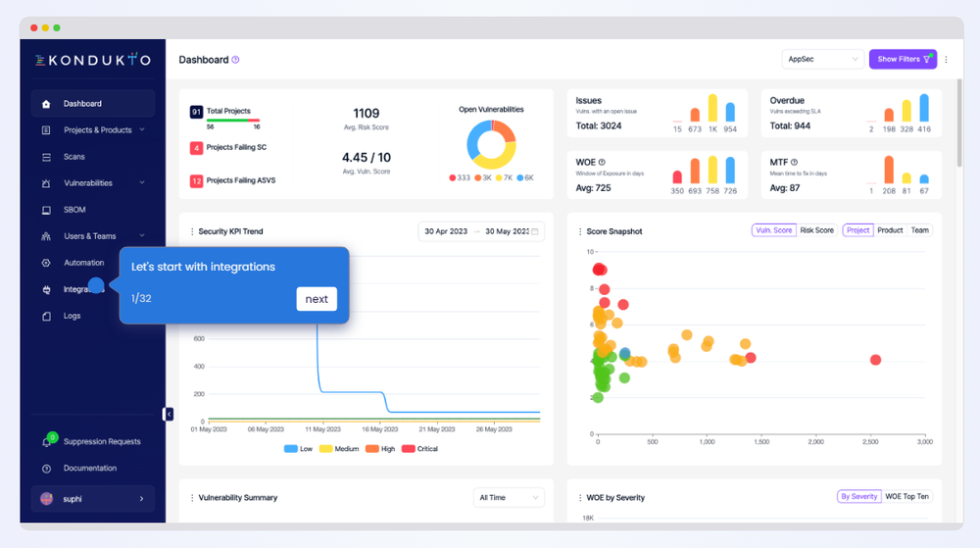Click the Vulnerabilities bug icon
Image resolution: width=980 pixels, height=548 pixels.
click(46, 183)
